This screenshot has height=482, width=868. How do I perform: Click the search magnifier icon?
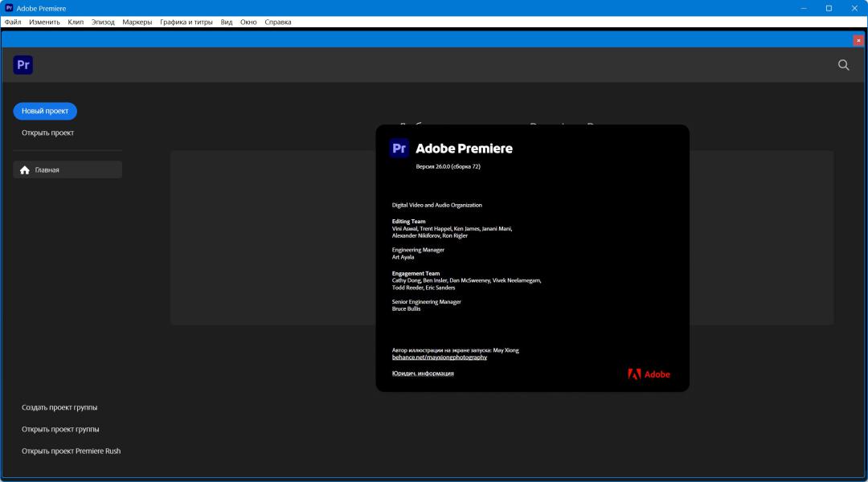click(843, 65)
